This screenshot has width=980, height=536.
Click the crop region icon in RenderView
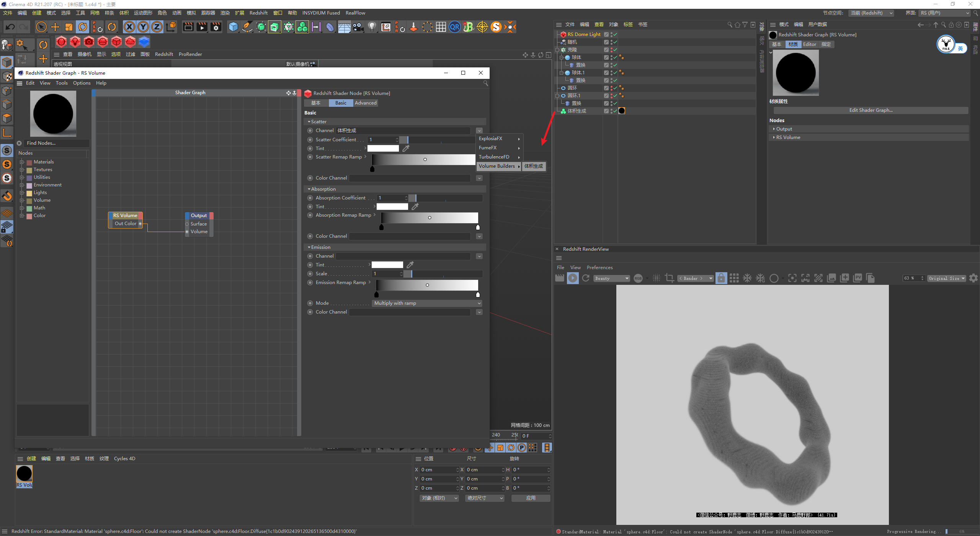pyautogui.click(x=670, y=278)
